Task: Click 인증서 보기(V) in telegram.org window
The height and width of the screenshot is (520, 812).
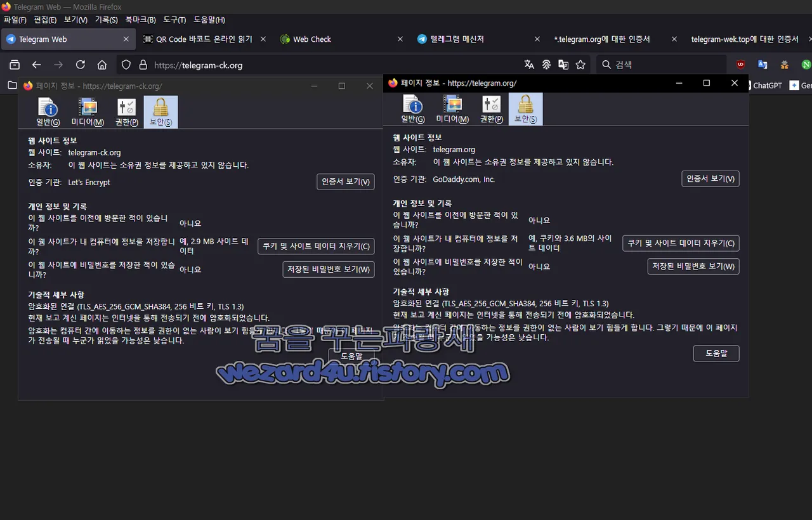Action: [710, 179]
